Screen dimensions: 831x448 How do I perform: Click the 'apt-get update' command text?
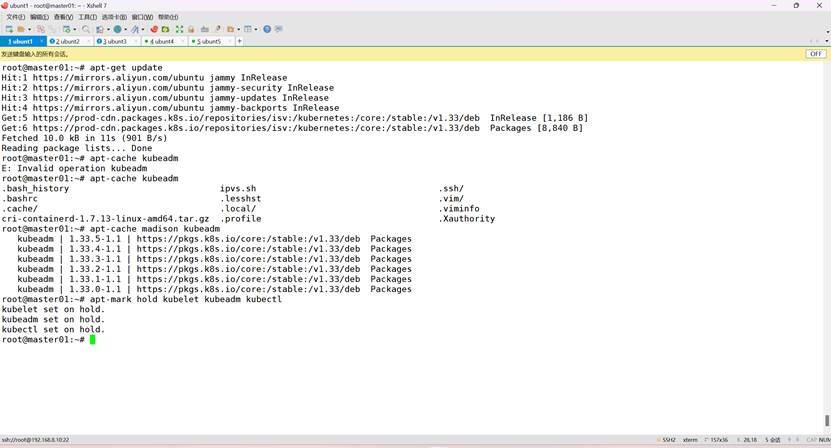click(x=126, y=68)
